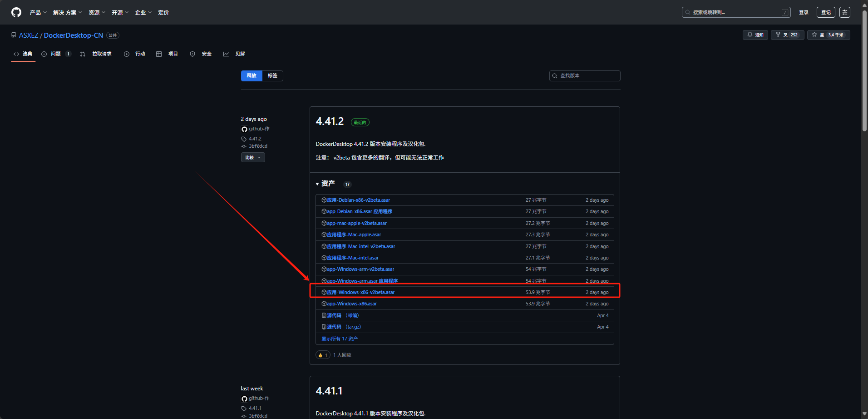
Task: Download 应用程序-Mac-intel-v2beta.asar asset
Action: point(361,246)
